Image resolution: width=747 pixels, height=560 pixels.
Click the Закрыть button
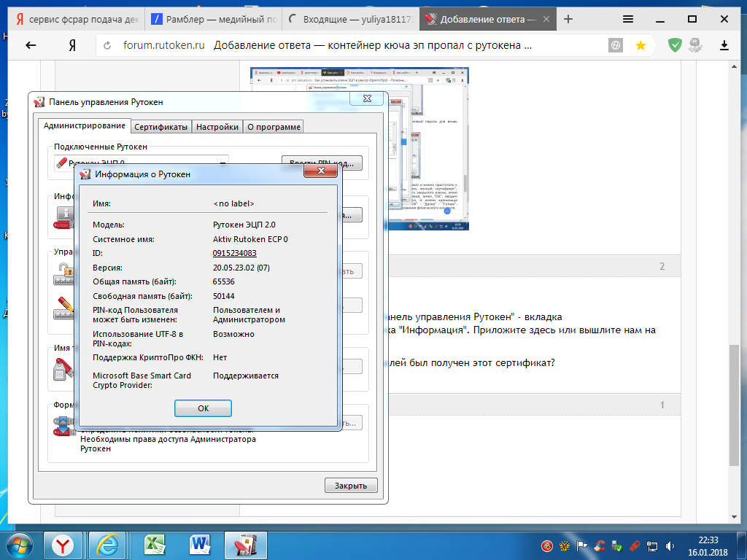click(x=350, y=486)
